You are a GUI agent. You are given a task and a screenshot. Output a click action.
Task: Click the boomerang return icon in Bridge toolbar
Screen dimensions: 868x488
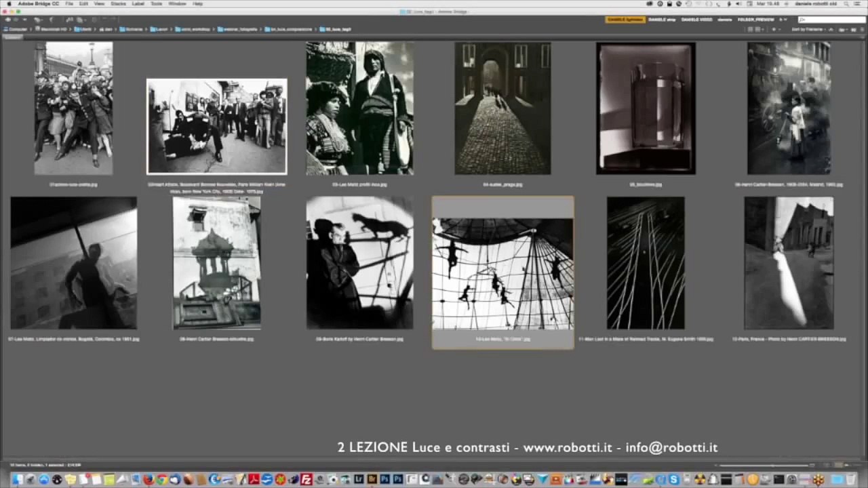51,20
